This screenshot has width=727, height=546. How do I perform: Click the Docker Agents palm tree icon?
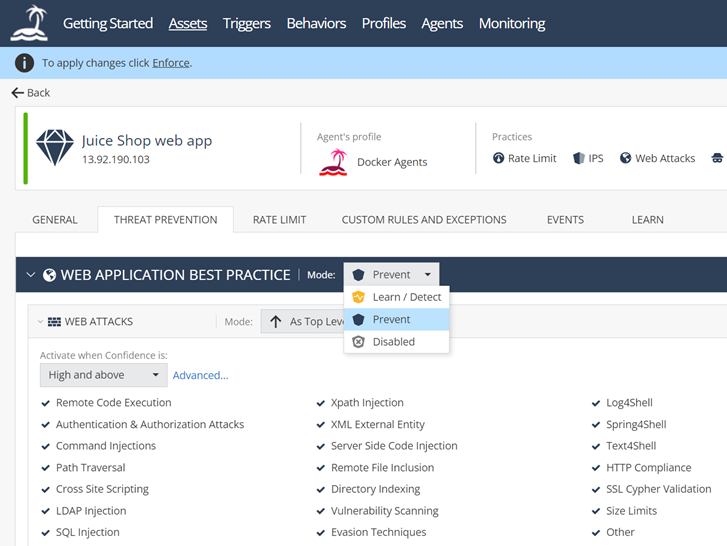(x=333, y=162)
